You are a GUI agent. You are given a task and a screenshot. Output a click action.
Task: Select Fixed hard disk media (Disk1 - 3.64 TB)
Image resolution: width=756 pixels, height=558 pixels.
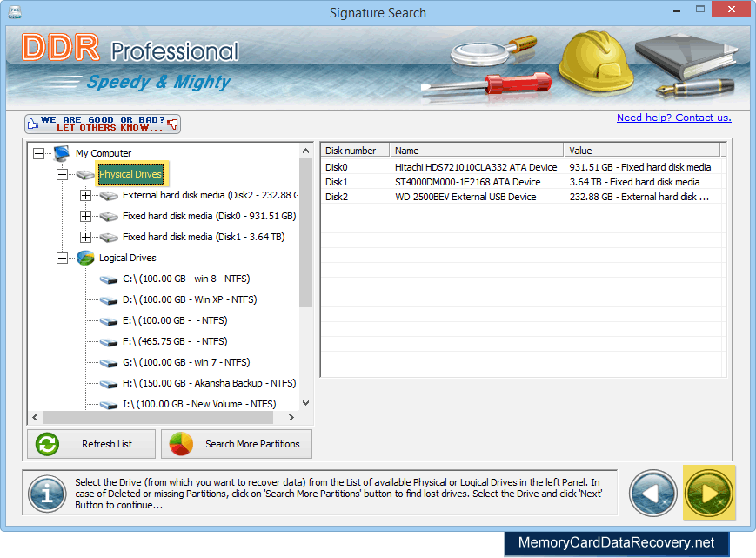[x=204, y=237]
